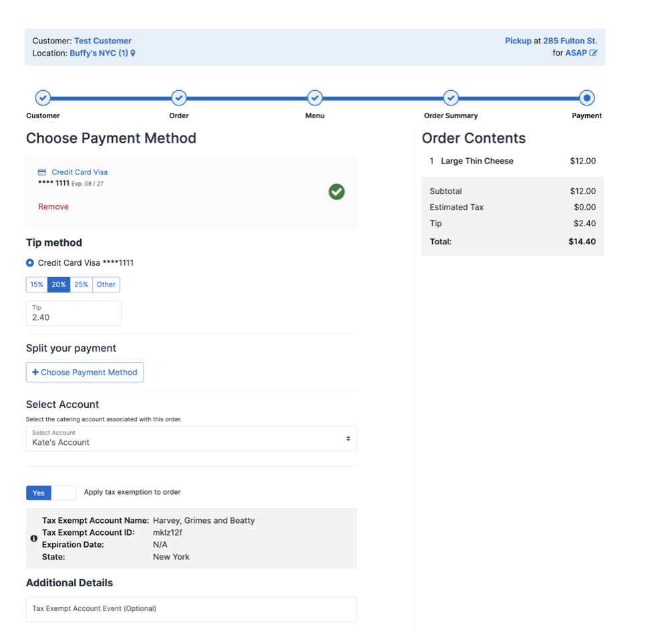Image resolution: width=672 pixels, height=637 pixels.
Task: Click the Expiration Date N/A value
Action: pyautogui.click(x=160, y=545)
